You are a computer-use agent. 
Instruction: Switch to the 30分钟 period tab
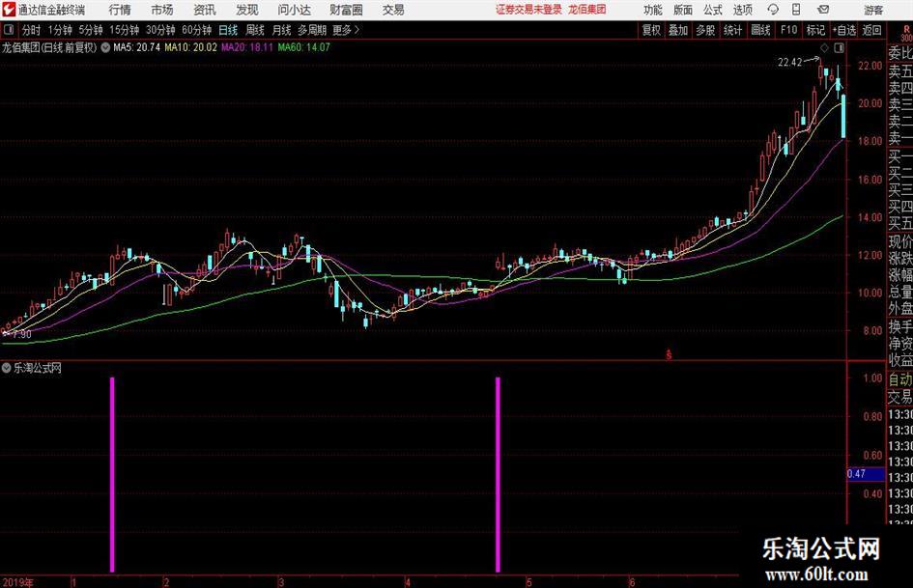[x=160, y=30]
